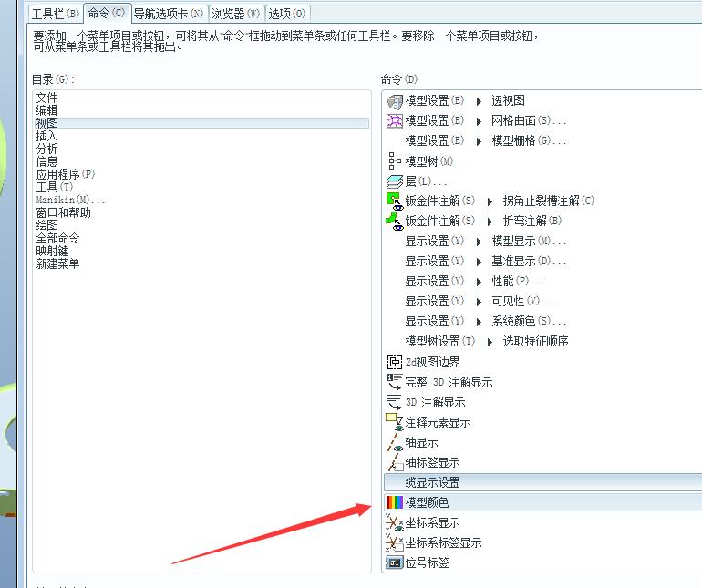Viewport: 702px width, 588px height.
Task: Select the 模型显示(M)... command
Action: [529, 242]
